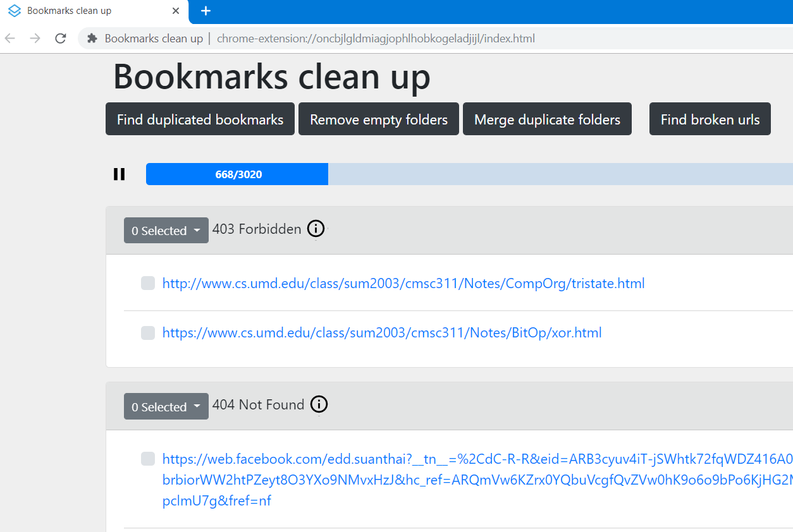Click info icon next to 404 Not Found
The image size is (793, 532).
(x=319, y=404)
